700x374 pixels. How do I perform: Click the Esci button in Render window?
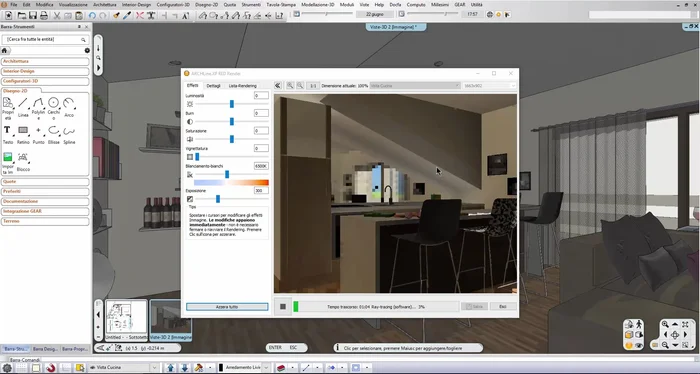click(503, 307)
